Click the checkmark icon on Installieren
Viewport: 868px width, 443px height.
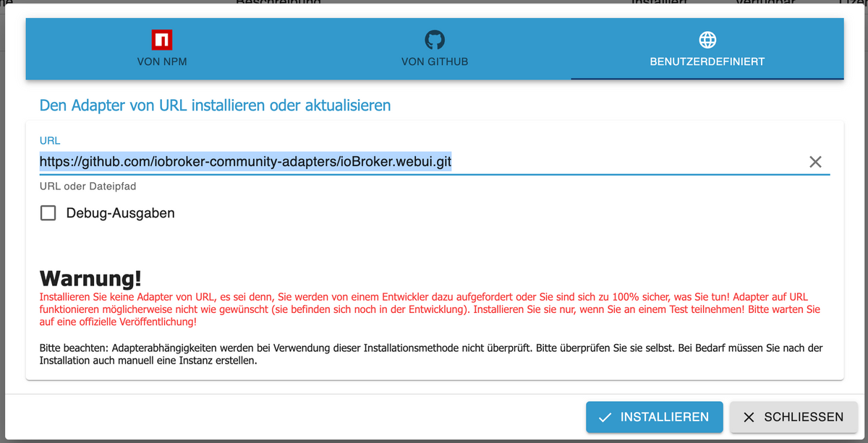tap(605, 417)
